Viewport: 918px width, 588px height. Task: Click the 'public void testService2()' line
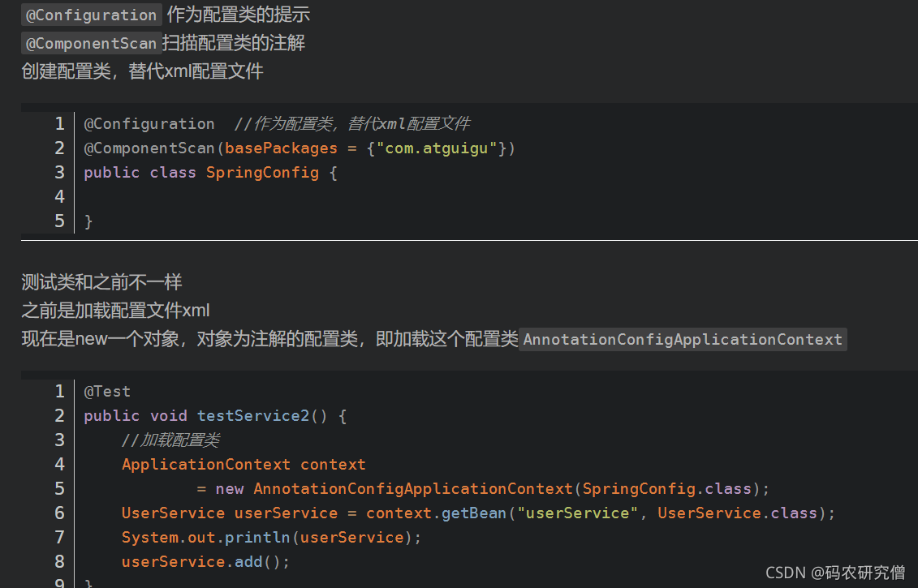pos(215,416)
